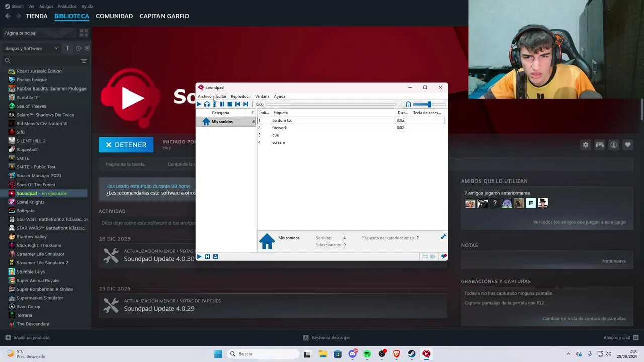Screen dimensions: 644x362
Task: Open the COMUNIDAD tab in Steam
Action: point(114,16)
